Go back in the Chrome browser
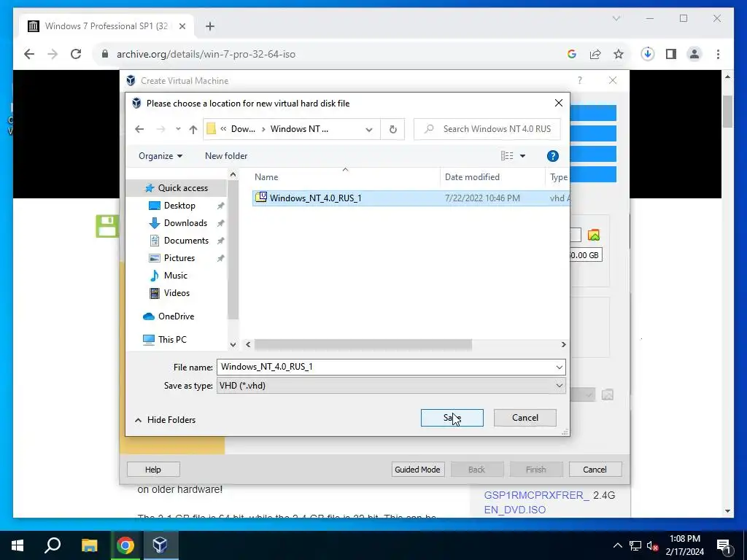 (29, 54)
